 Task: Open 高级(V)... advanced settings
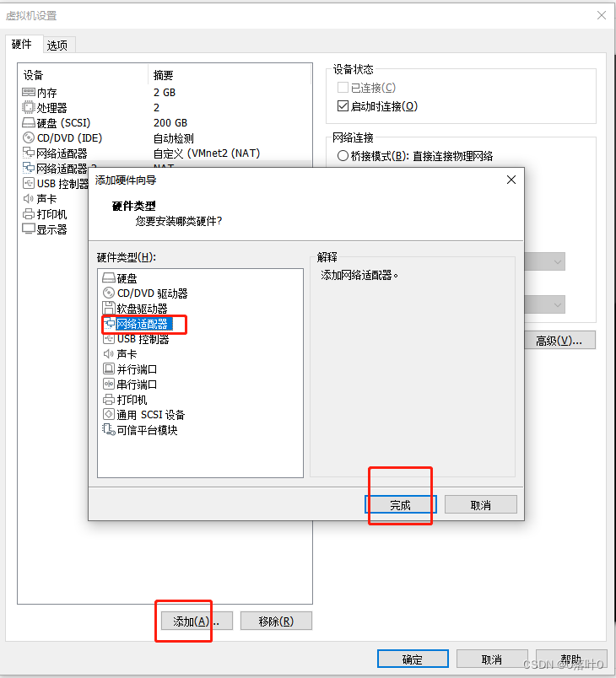559,341
